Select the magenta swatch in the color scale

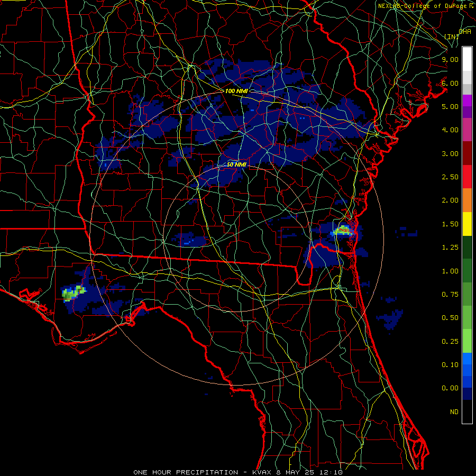click(x=467, y=100)
